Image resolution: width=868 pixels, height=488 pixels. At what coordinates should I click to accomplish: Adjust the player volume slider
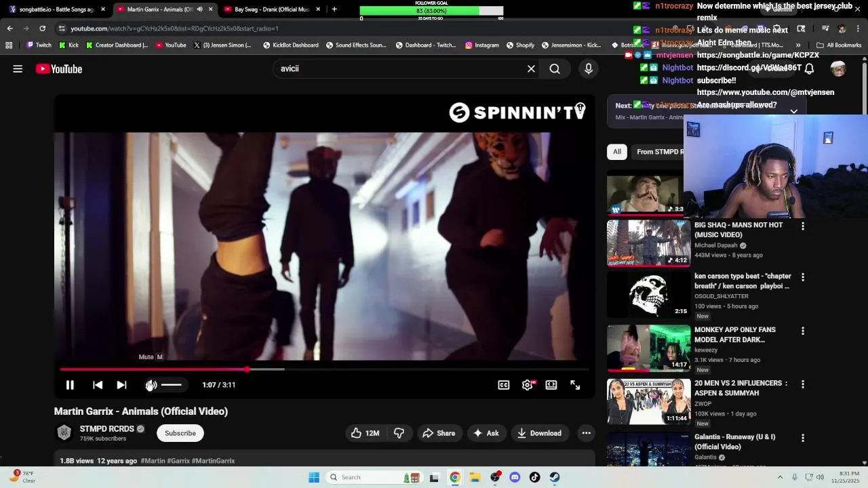[172, 385]
